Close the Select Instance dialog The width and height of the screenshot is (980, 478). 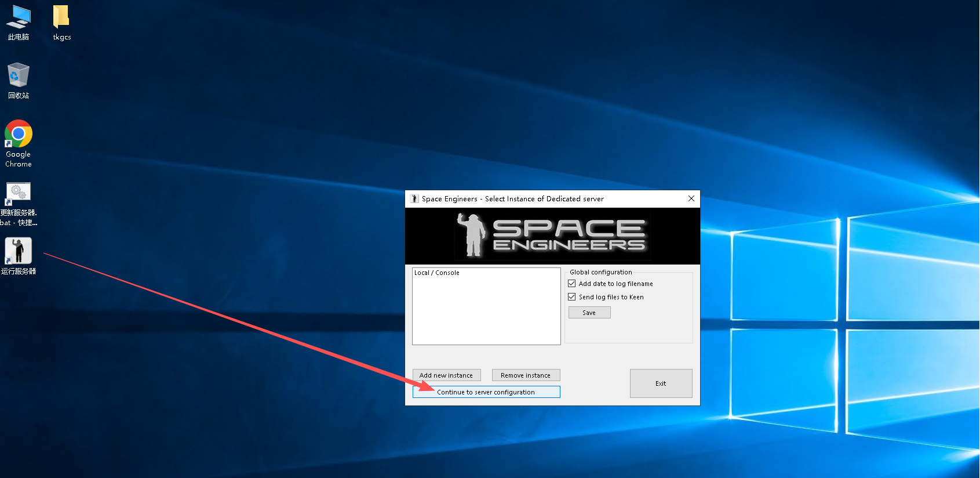tap(691, 198)
